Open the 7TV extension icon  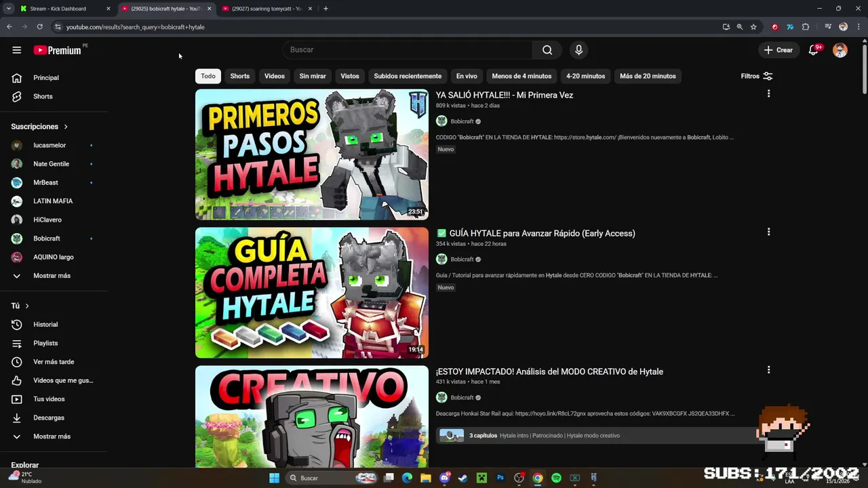click(x=790, y=27)
